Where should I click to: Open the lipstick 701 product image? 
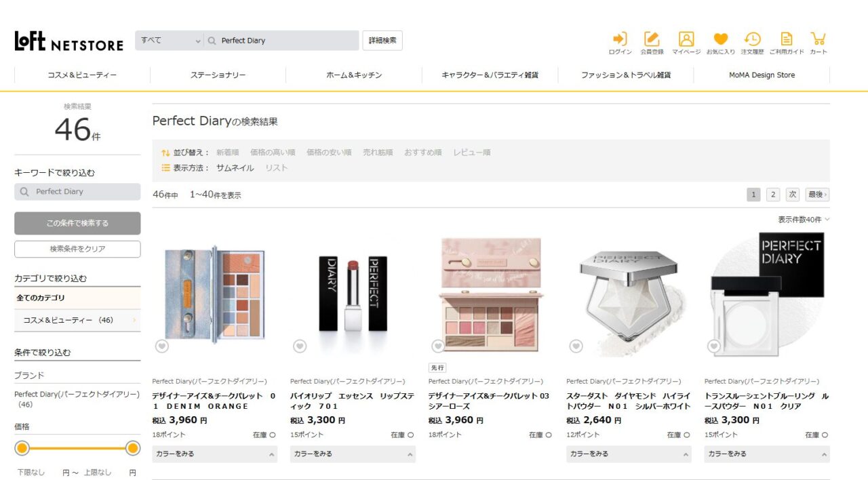click(x=353, y=296)
